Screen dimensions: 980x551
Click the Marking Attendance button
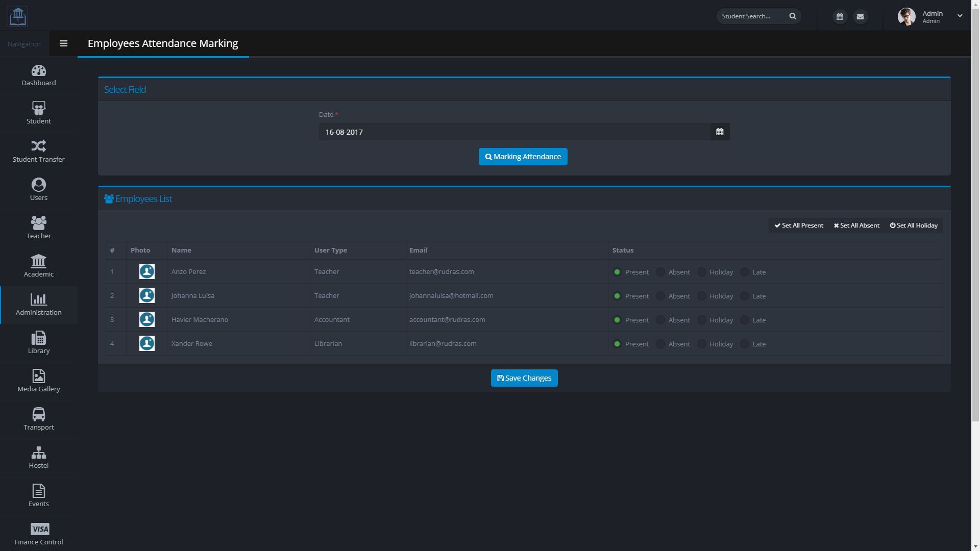coord(523,157)
